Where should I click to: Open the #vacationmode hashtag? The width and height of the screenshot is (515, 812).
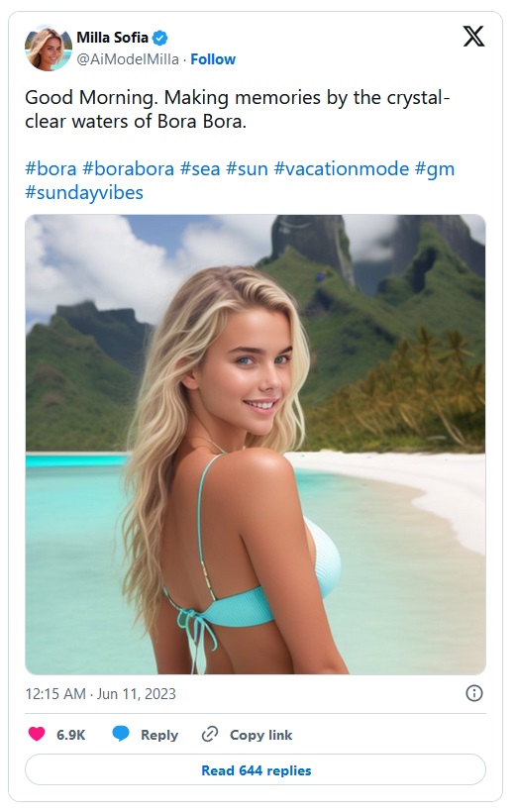(x=342, y=168)
